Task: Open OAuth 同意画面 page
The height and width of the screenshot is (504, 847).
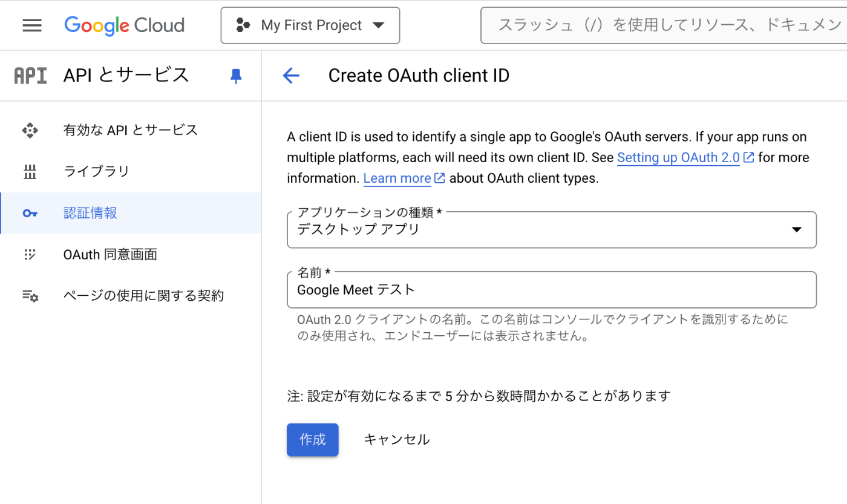Action: point(131,254)
